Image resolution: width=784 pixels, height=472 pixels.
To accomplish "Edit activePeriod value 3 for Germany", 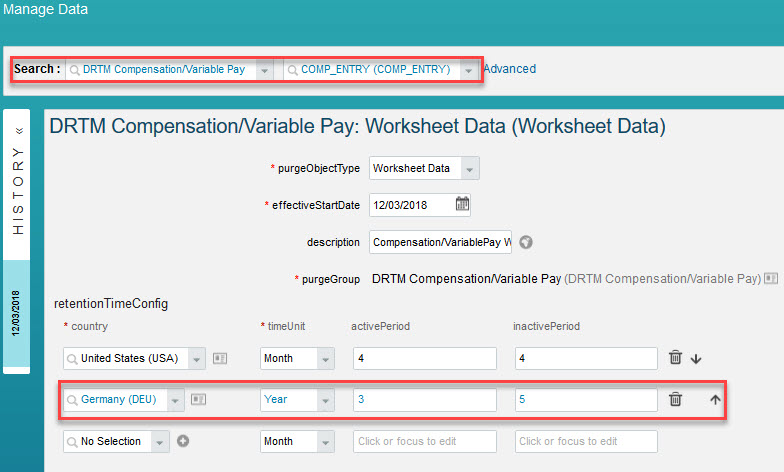I will click(x=424, y=400).
